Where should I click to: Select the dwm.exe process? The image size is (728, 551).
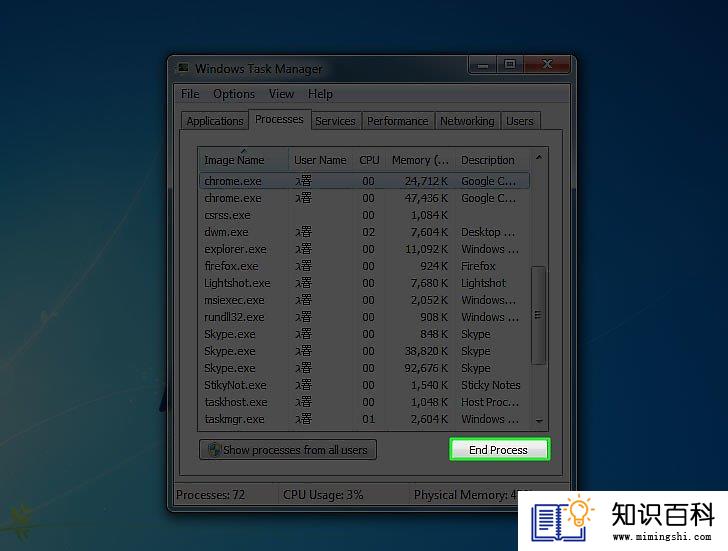[364, 232]
